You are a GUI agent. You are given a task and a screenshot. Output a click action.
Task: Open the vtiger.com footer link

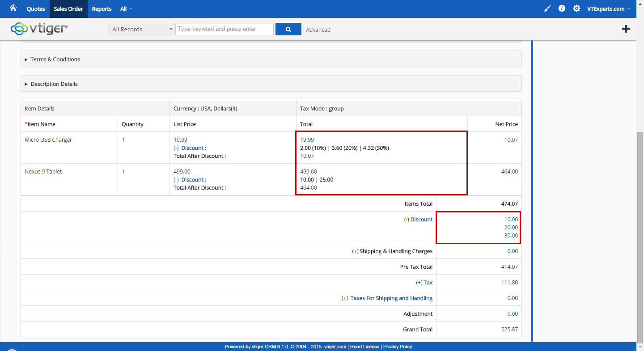(335, 347)
